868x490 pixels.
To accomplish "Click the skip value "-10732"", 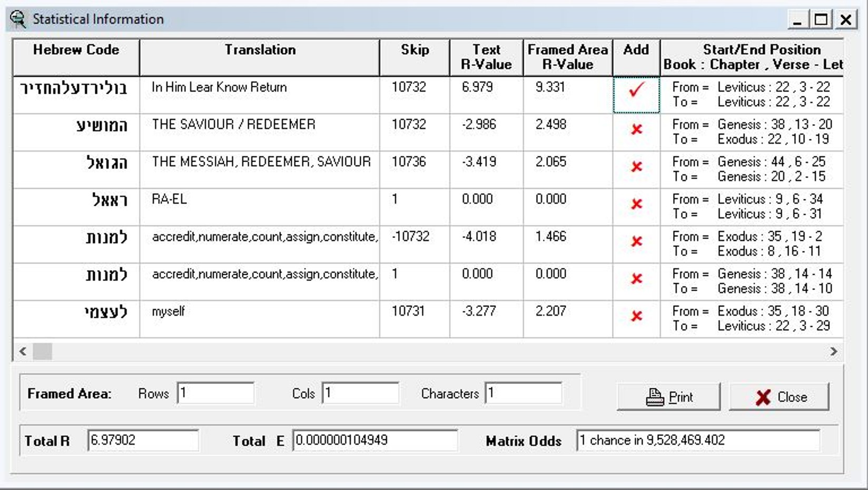I will coord(410,237).
